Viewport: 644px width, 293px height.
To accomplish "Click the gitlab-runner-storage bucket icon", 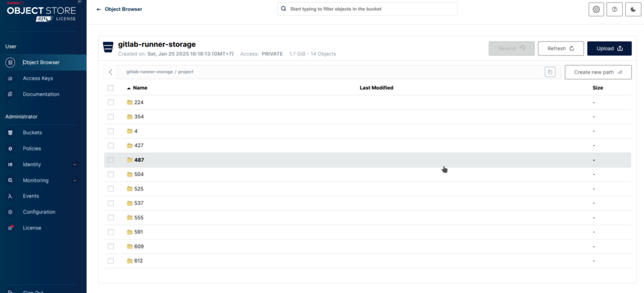I will 108,48.
